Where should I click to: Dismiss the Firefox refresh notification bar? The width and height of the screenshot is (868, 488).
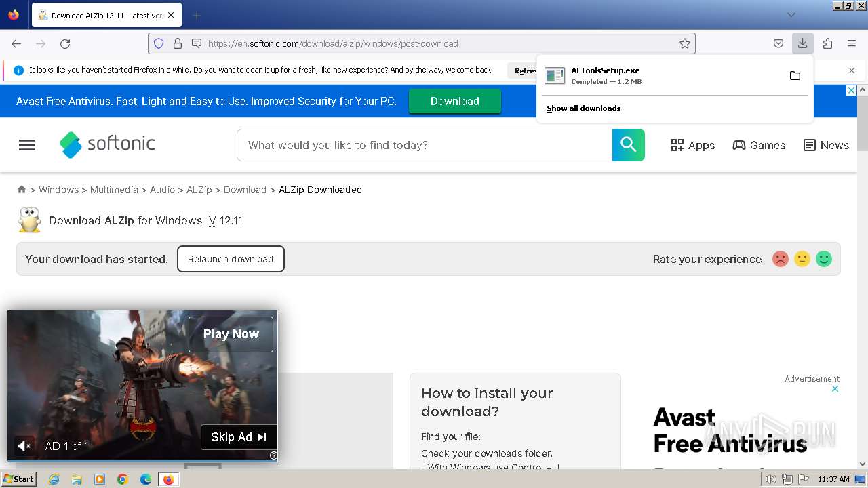pyautogui.click(x=852, y=70)
